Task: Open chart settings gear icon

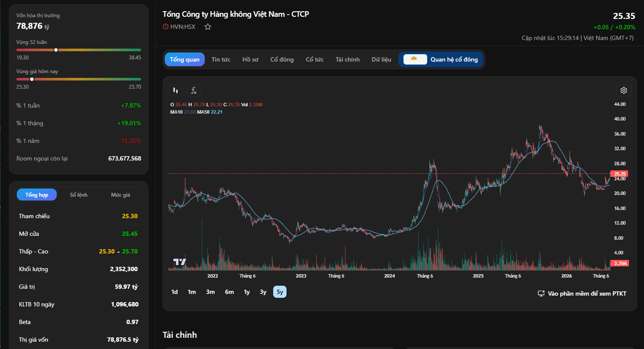Action: pos(624,90)
